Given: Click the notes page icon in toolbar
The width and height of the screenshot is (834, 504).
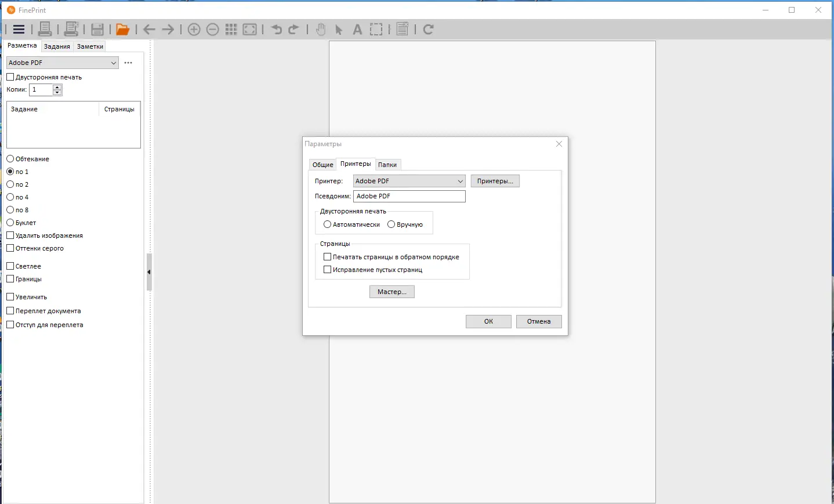Looking at the screenshot, I should (x=403, y=29).
